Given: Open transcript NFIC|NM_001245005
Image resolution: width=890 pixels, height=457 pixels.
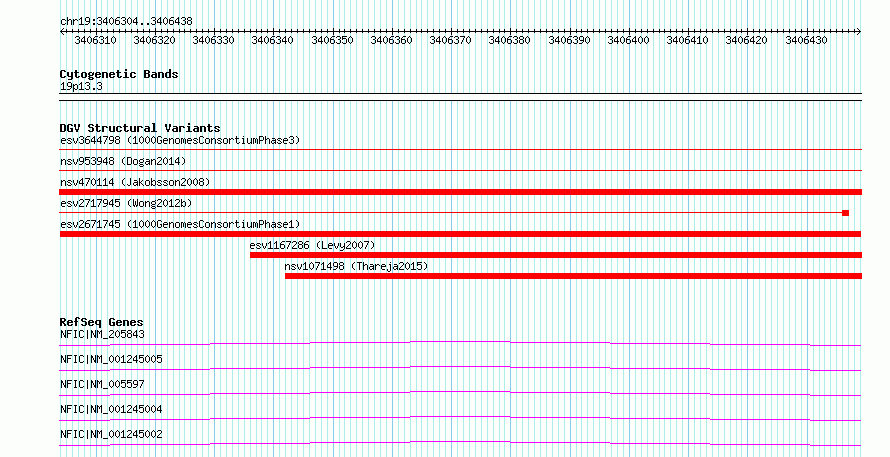Looking at the screenshot, I should point(111,359).
